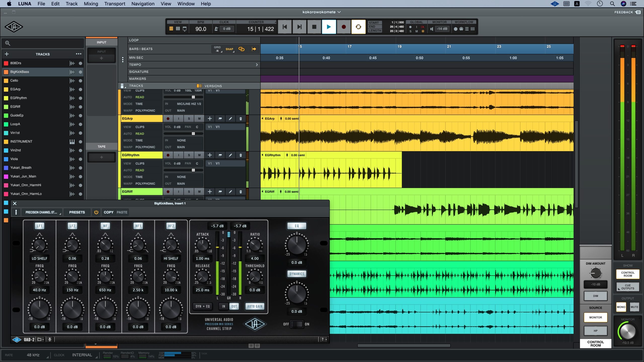The image size is (644, 362).
Task: Click the pencil edit icon on EGArp track
Action: (x=230, y=119)
